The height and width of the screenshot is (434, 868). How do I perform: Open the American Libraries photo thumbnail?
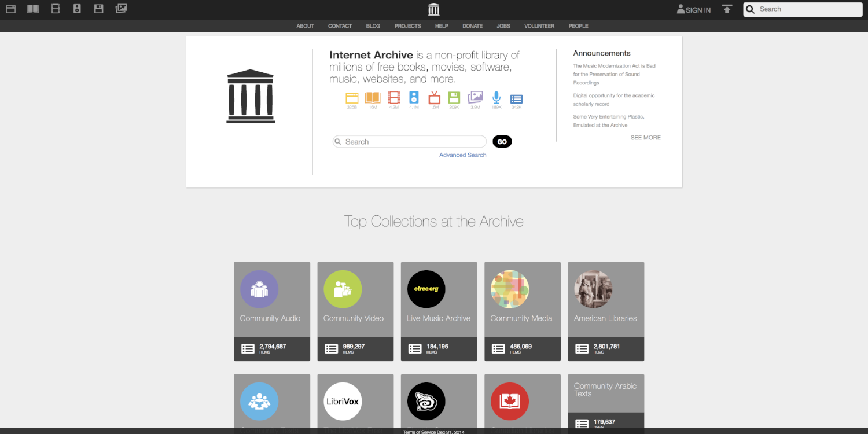pos(593,289)
